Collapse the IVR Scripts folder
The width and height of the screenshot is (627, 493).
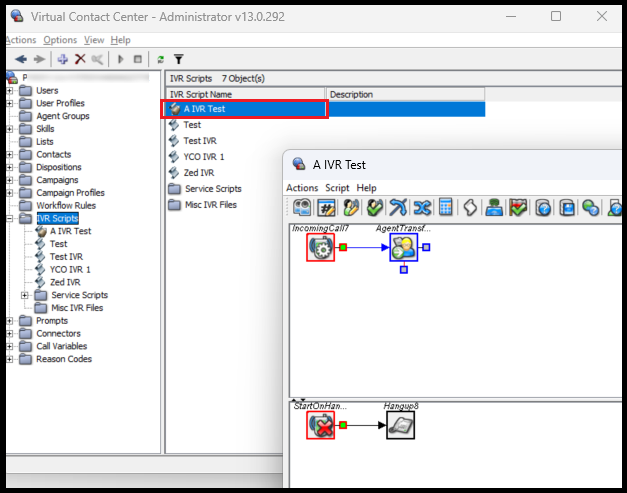(10, 219)
